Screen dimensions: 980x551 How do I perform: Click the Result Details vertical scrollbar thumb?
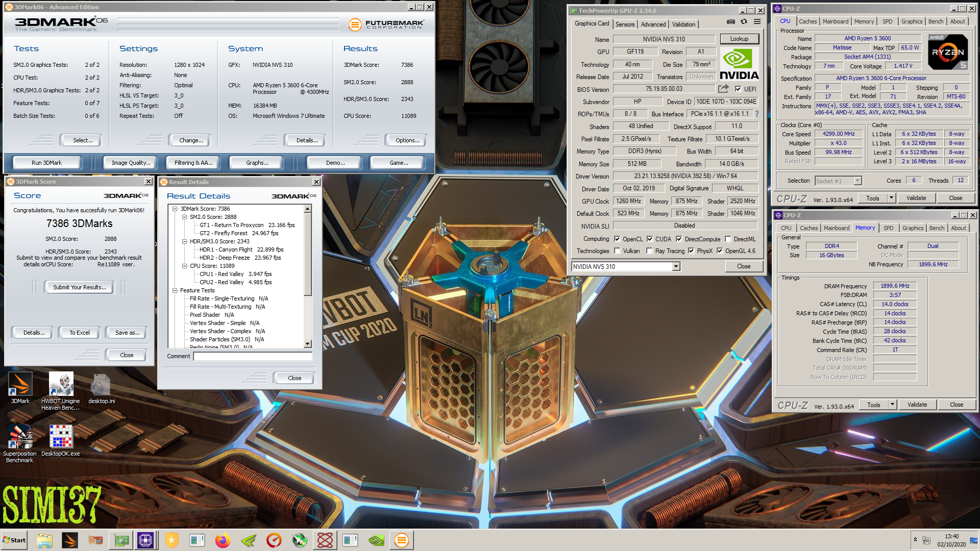(x=307, y=254)
